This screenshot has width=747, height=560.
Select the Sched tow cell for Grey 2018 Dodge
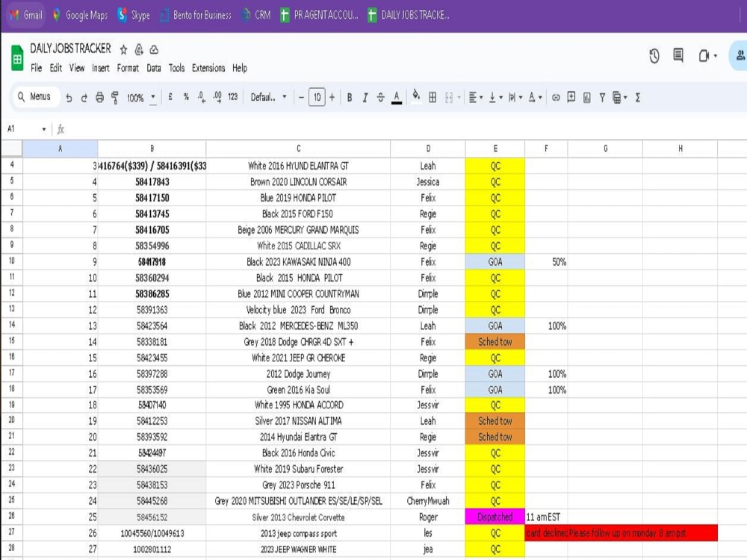coord(495,342)
